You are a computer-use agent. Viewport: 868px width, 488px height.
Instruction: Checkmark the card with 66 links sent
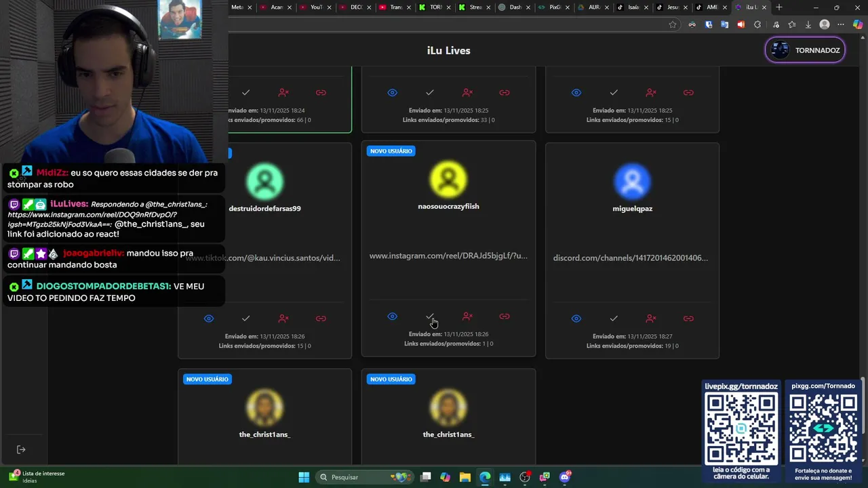click(x=246, y=92)
